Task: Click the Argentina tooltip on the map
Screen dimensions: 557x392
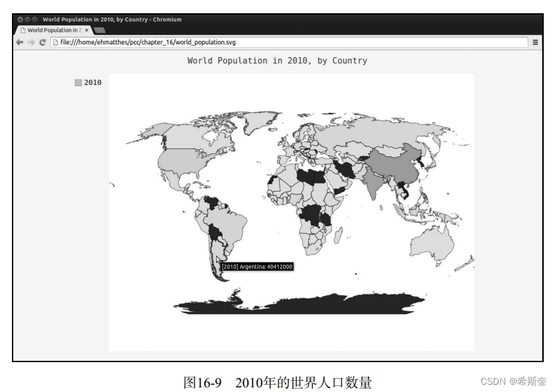Action: pos(257,265)
